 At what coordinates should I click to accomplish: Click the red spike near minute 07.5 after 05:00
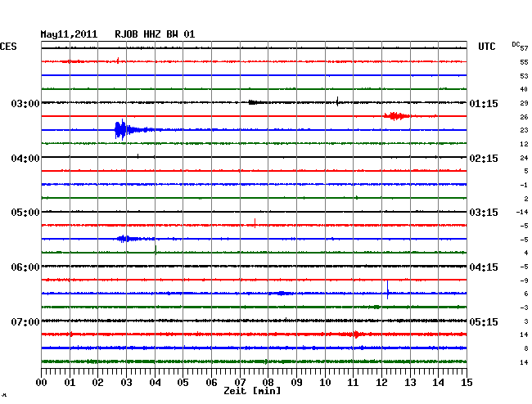(x=255, y=223)
